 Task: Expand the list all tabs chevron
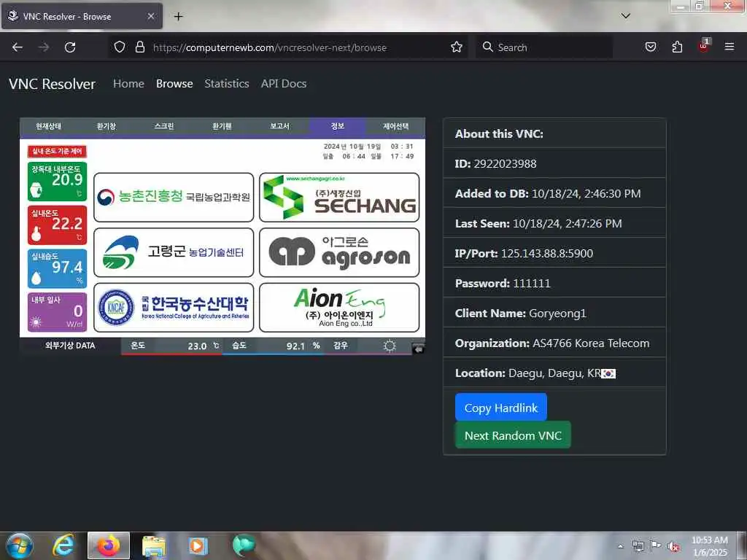(625, 16)
